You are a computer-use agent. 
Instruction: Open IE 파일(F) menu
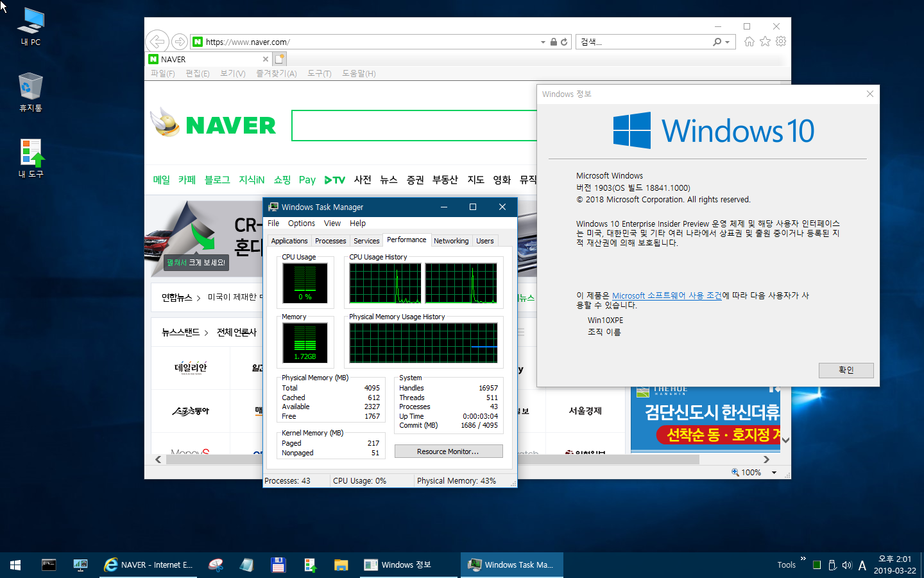pyautogui.click(x=163, y=74)
